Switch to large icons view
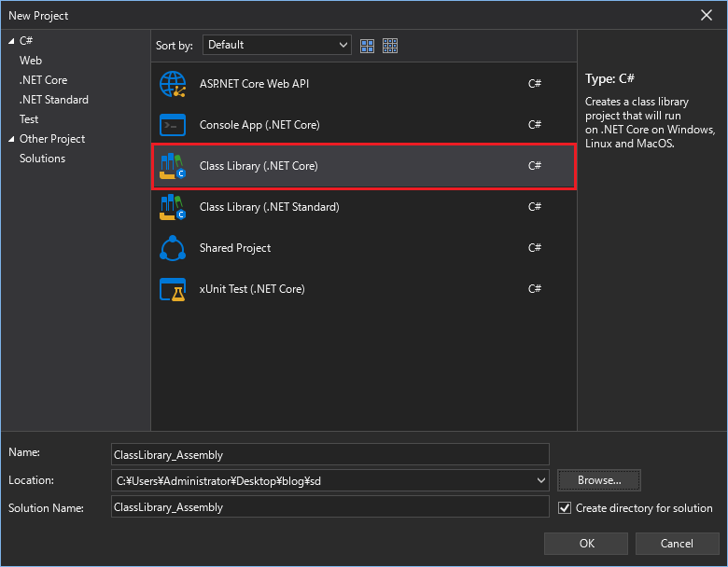This screenshot has height=567, width=728. (368, 46)
